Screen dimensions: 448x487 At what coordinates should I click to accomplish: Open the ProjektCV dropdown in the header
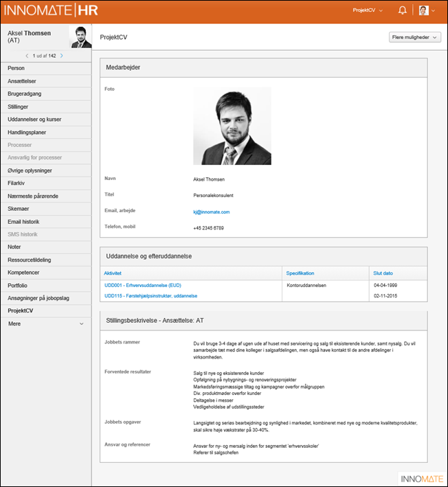pos(367,10)
